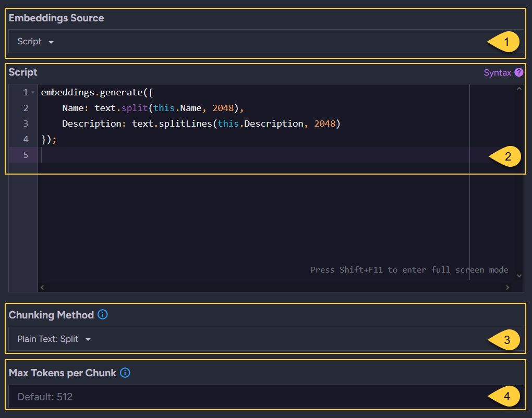Viewport: 532px width, 418px height.
Task: Click the 'Script' section heading above the editor
Action: coord(23,72)
